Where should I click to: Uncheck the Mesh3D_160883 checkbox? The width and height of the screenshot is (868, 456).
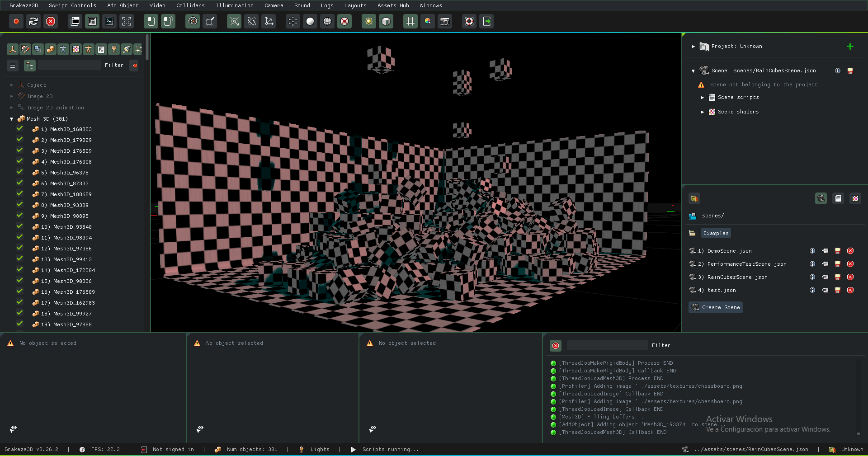click(x=20, y=129)
